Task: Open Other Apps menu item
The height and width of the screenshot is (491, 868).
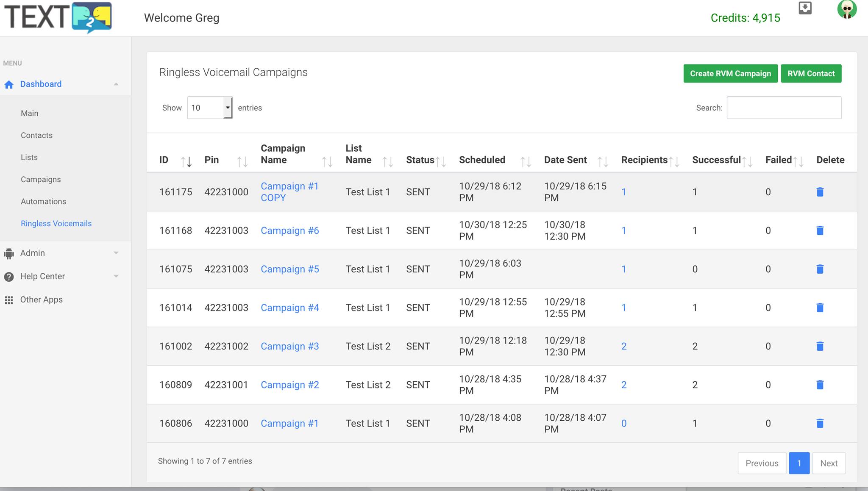Action: (42, 300)
